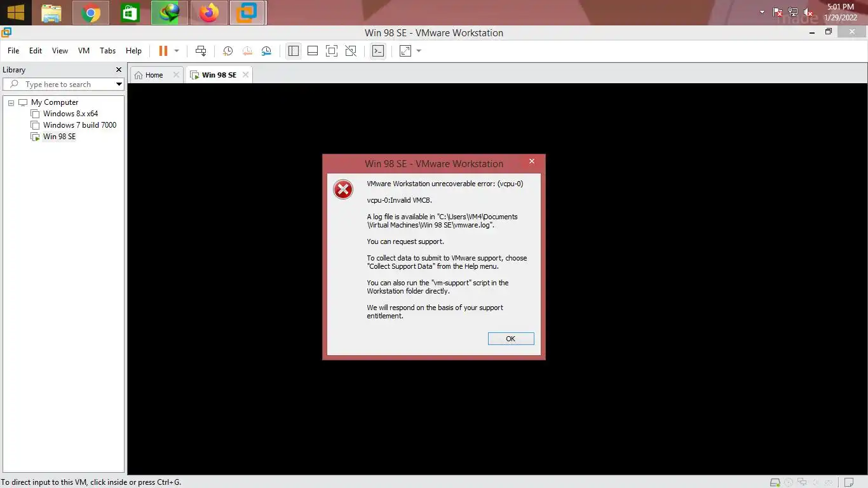Close the Library panel
Viewport: 868px width, 488px height.
[x=119, y=70]
